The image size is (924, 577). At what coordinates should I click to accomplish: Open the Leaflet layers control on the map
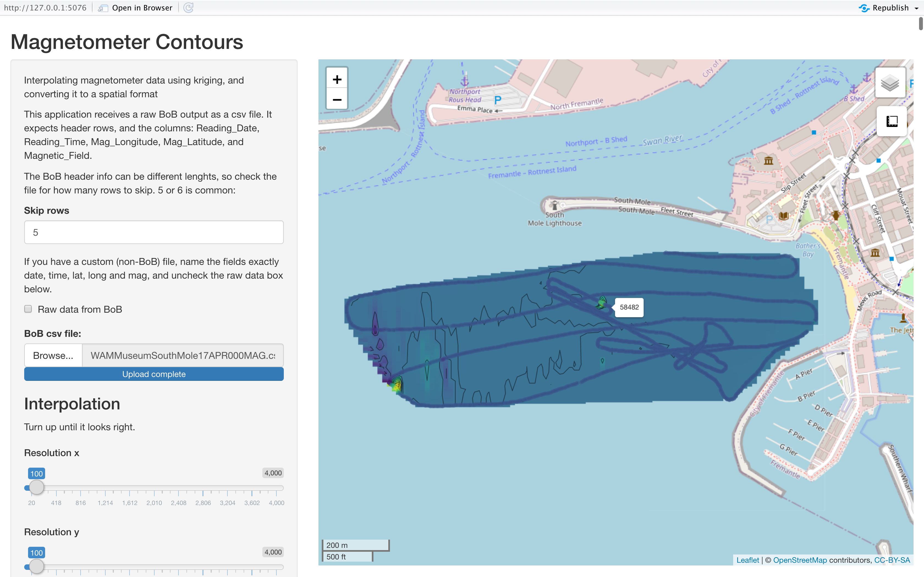click(890, 82)
